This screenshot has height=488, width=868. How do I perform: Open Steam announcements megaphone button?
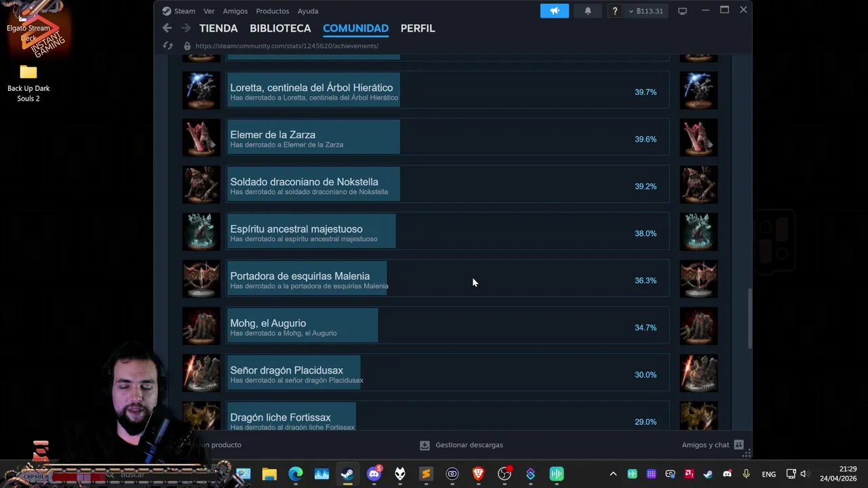click(x=555, y=11)
